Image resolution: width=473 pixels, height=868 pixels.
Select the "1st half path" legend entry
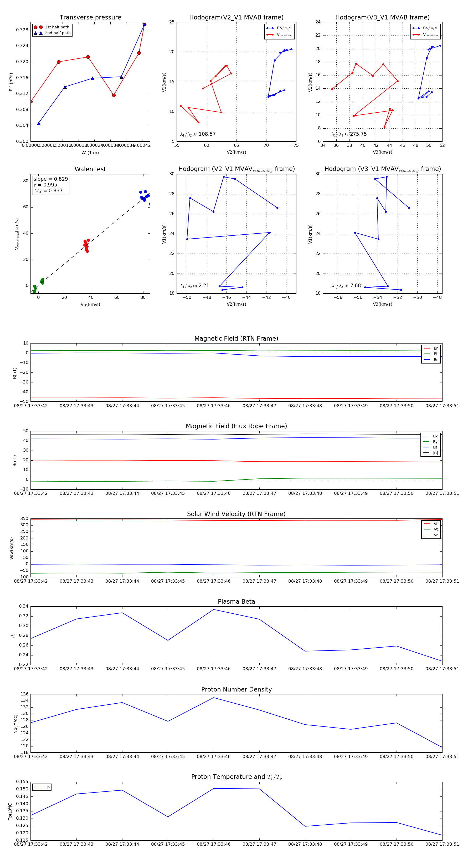pyautogui.click(x=52, y=27)
